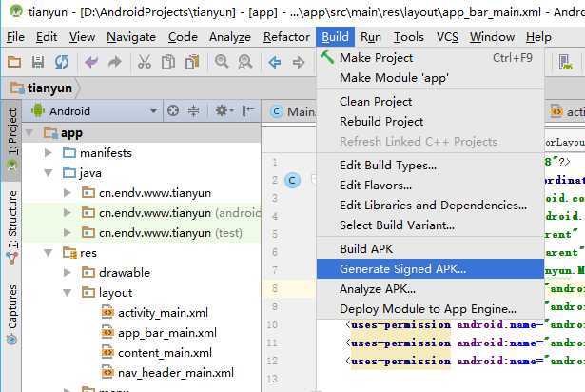Viewport: 585px width, 392px height.
Task: Open nav_header_main.xml in the tree
Action: (167, 373)
